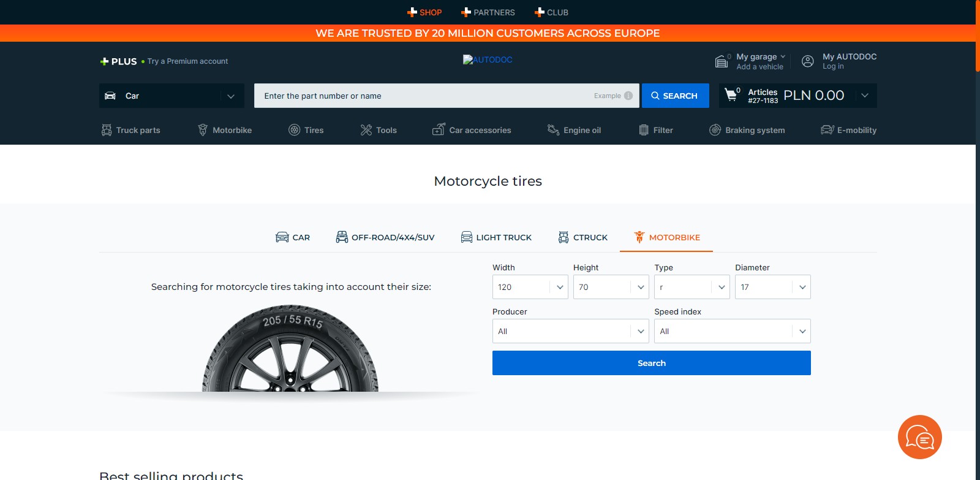Open the Engine oil category icon

[x=553, y=130]
